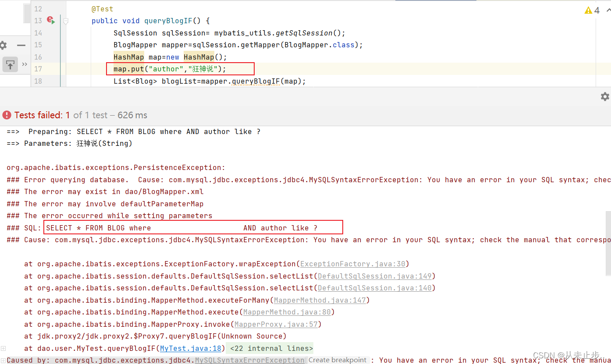Click line number 16 in the gutter

pyautogui.click(x=38, y=57)
